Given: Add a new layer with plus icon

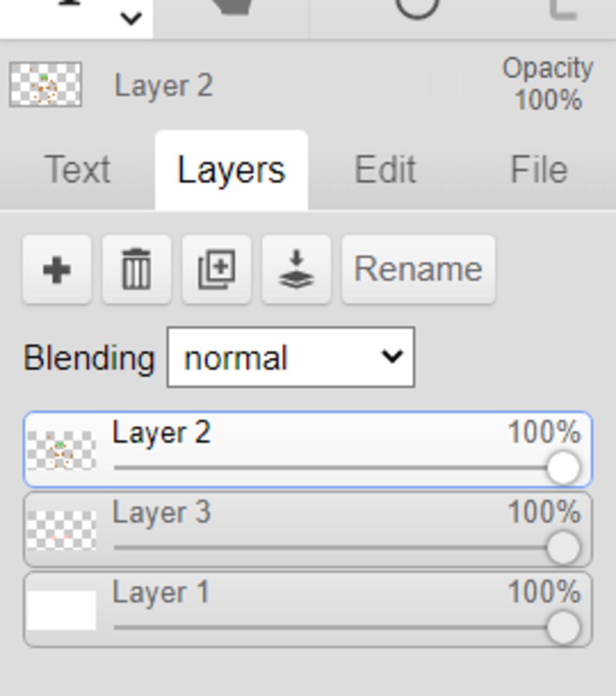Looking at the screenshot, I should point(57,270).
